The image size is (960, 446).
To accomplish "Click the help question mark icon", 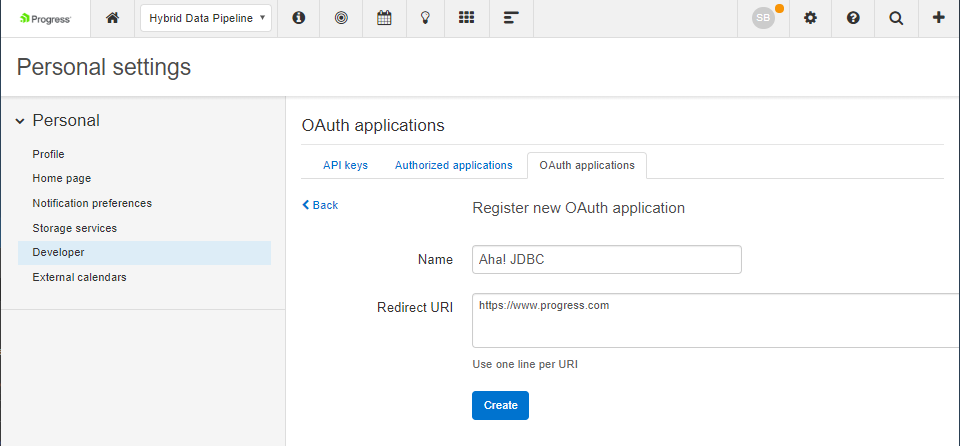I will pos(853,18).
